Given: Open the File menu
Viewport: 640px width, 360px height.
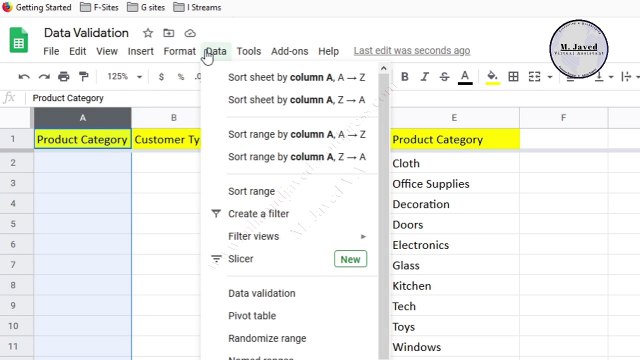Looking at the screenshot, I should (x=51, y=51).
